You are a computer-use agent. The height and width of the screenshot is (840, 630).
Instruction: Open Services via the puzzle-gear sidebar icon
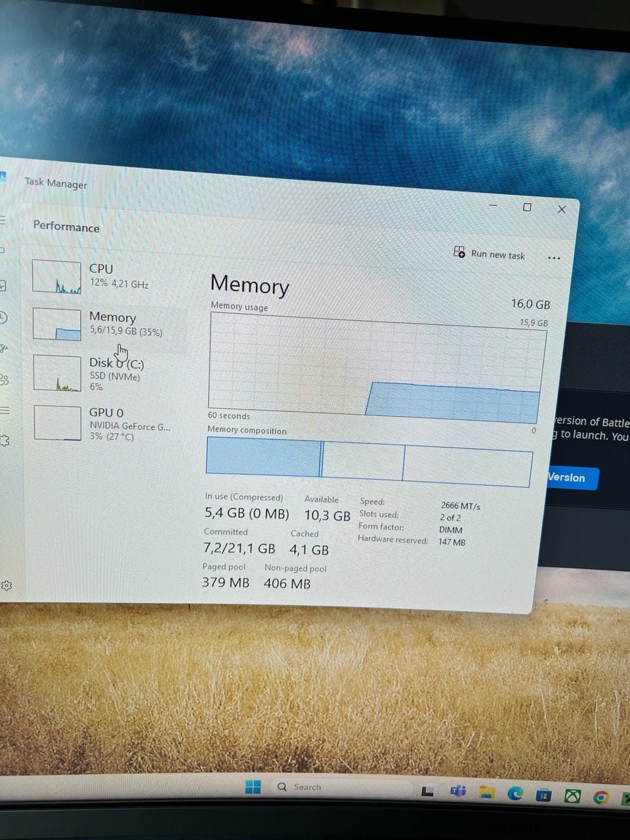4,440
